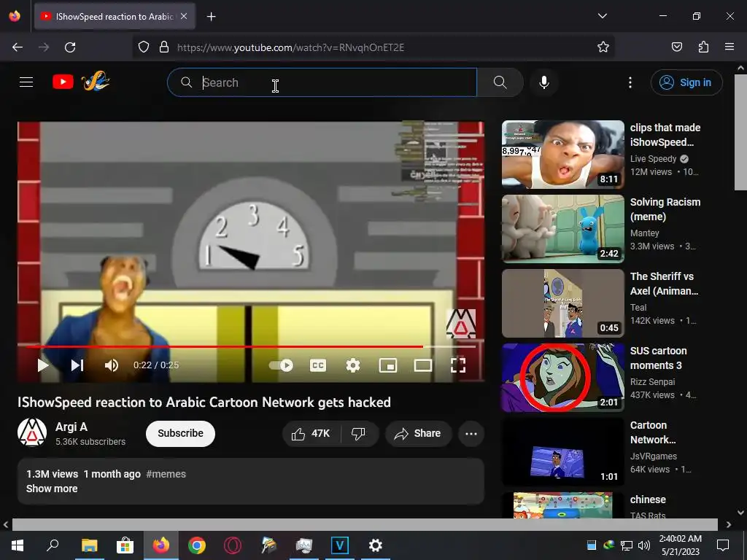
Task: Open the system volume control
Action: pos(643,545)
